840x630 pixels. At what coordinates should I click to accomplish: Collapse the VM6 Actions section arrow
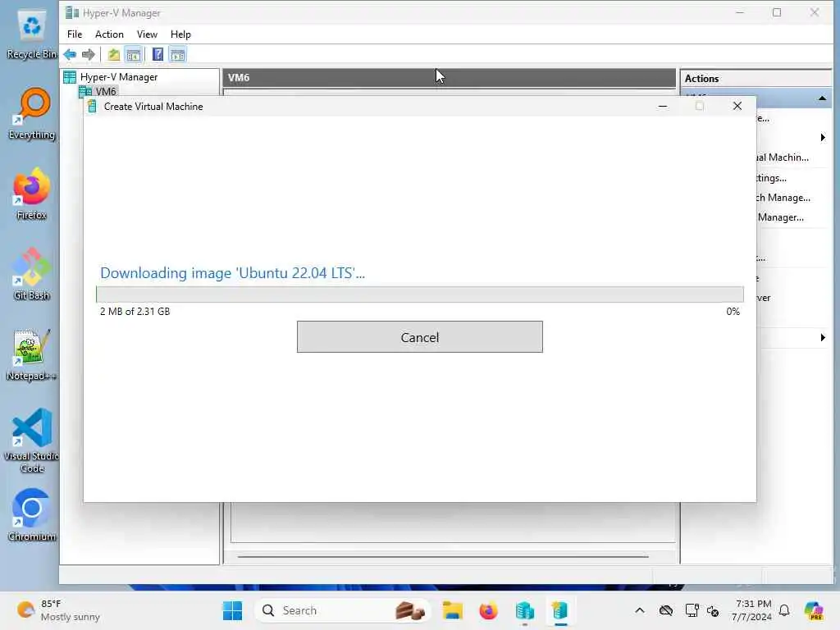(x=822, y=98)
